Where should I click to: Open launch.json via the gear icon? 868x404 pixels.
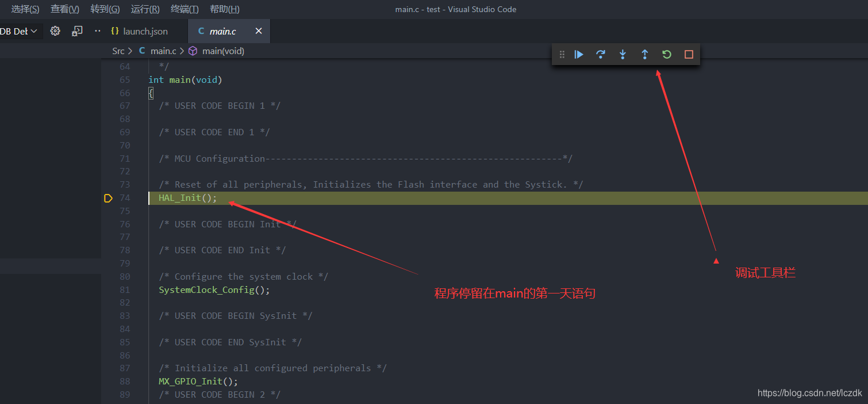55,31
